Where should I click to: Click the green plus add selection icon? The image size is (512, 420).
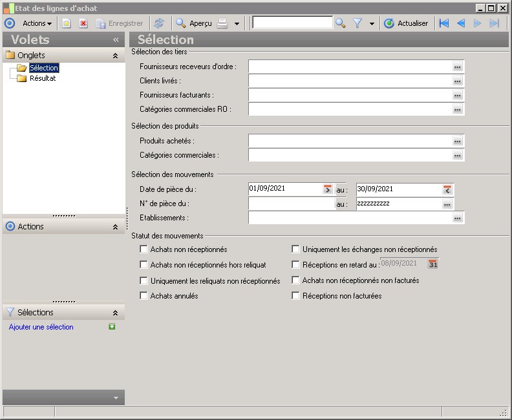pyautogui.click(x=112, y=327)
